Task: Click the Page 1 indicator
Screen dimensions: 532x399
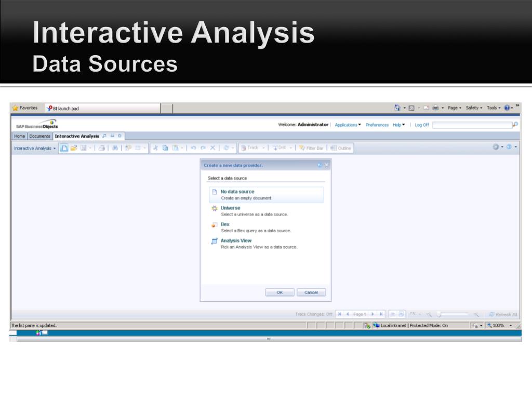Action: 360,314
